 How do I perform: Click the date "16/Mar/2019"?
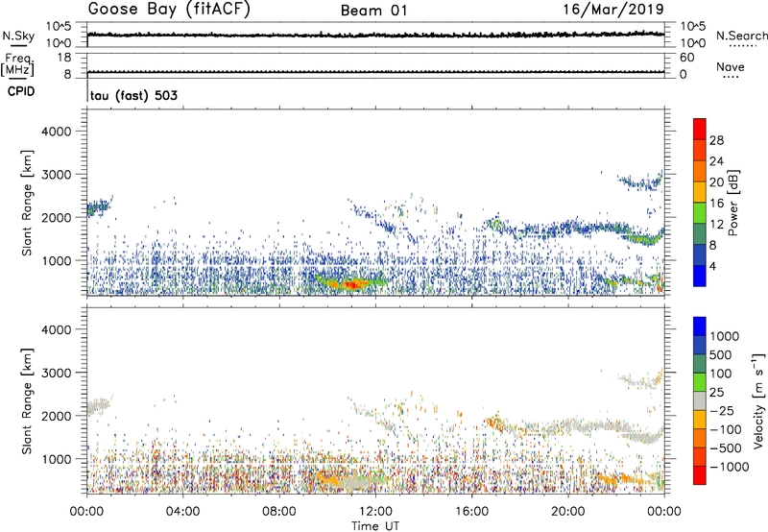pyautogui.click(x=613, y=9)
